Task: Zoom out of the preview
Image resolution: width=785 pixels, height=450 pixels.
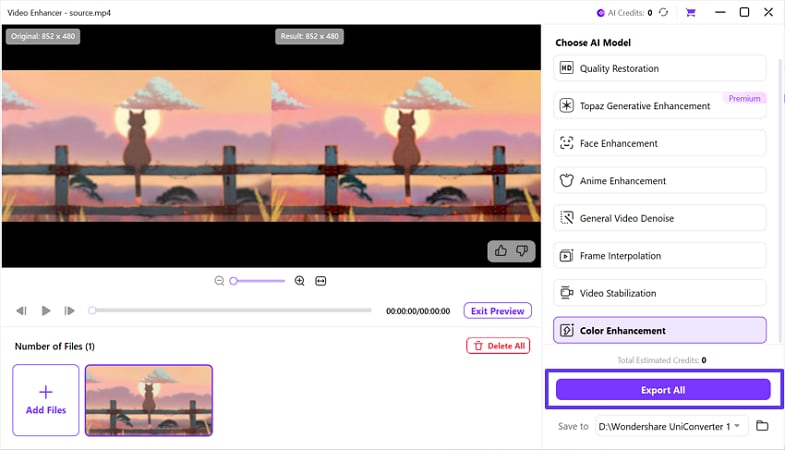Action: coord(219,281)
